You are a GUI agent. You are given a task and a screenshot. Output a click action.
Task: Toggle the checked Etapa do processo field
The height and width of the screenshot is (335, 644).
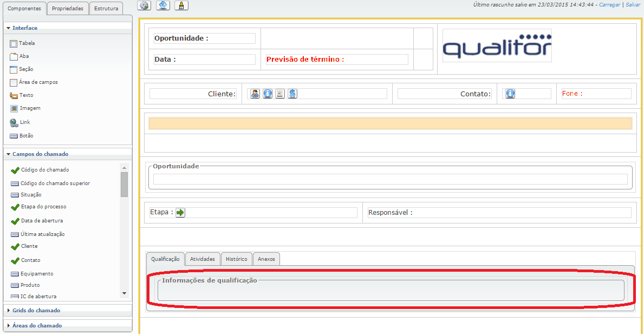click(15, 207)
